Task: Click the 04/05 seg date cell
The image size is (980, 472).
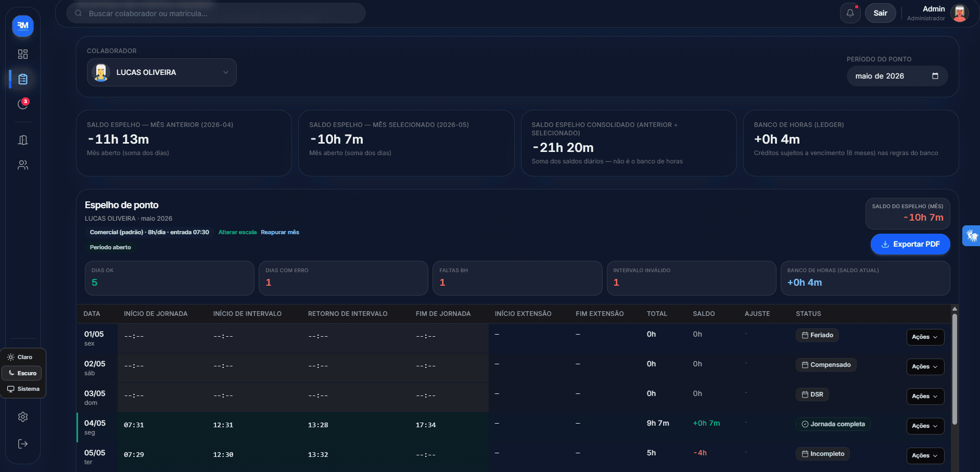Action: 97,427
